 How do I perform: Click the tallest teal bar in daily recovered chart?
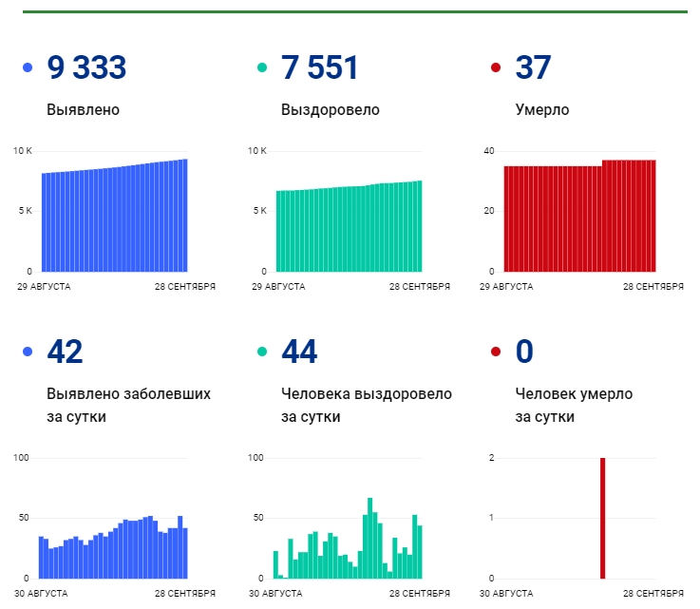pos(370,538)
